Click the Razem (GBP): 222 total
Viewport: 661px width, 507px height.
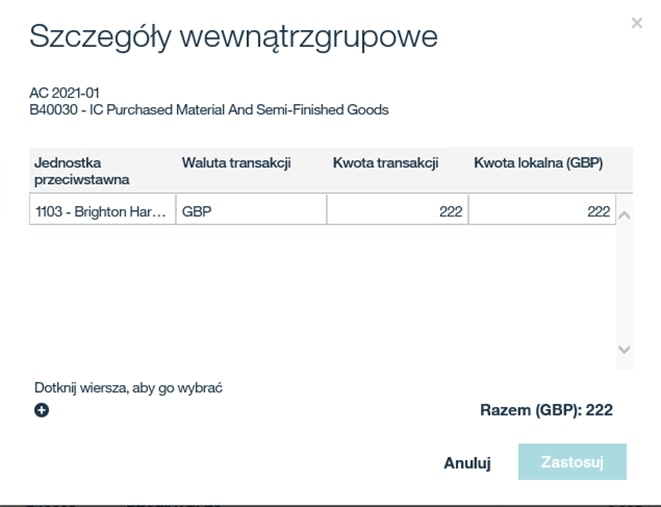point(546,410)
